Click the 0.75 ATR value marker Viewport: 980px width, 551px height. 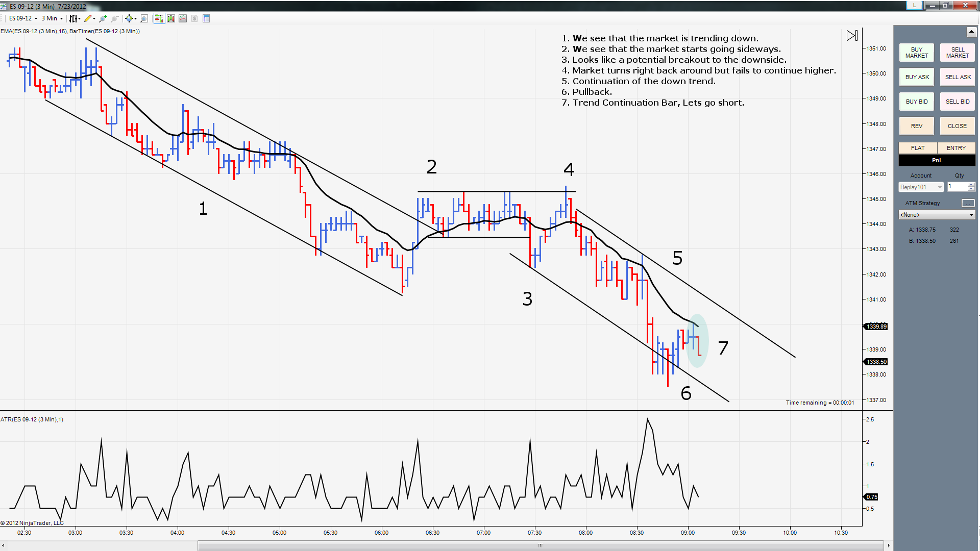871,497
